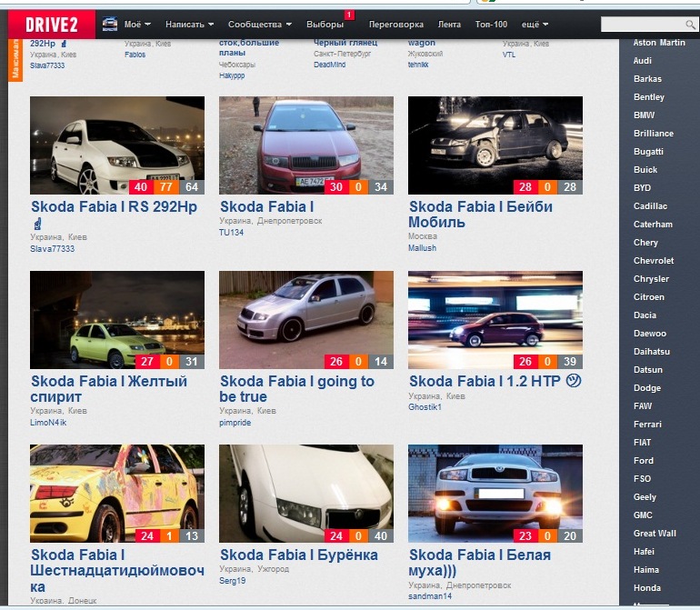Open Шестнадцатидюймовочка car title link
Screen dimensions: 700x610
[117, 571]
